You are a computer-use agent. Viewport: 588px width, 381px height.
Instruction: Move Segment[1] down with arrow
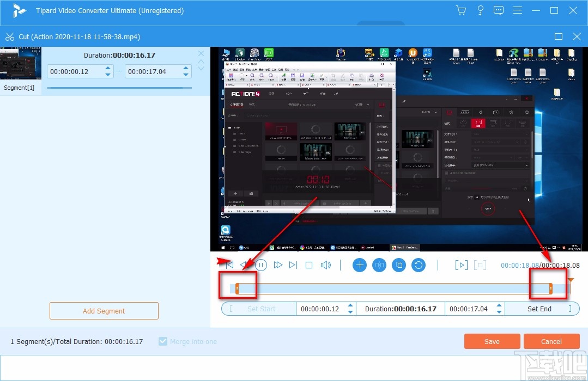[x=201, y=68]
